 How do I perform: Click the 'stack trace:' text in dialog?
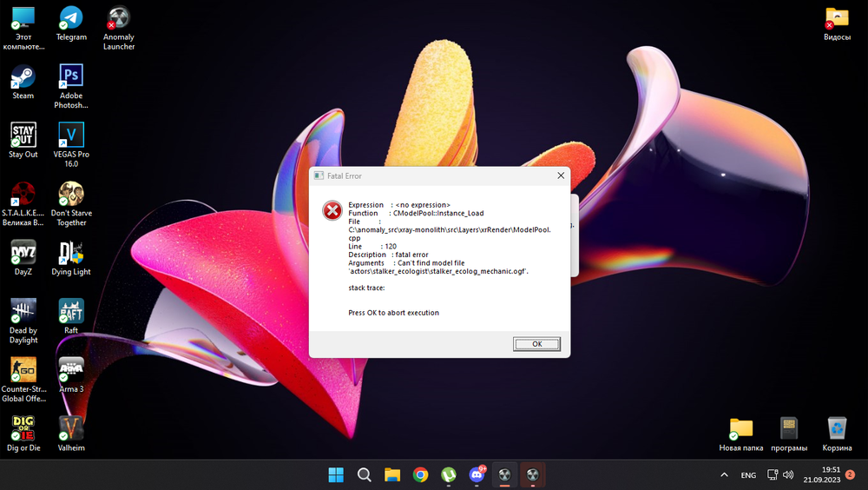click(x=366, y=288)
